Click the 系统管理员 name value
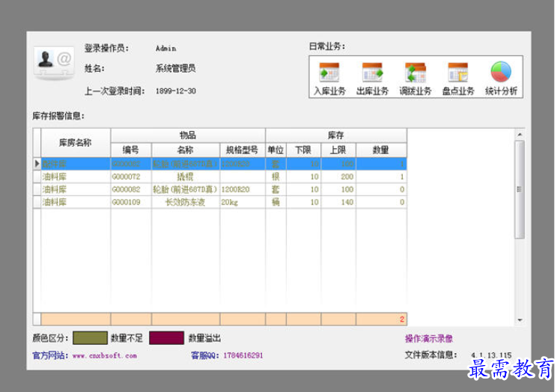This screenshot has width=560, height=392. click(x=175, y=68)
